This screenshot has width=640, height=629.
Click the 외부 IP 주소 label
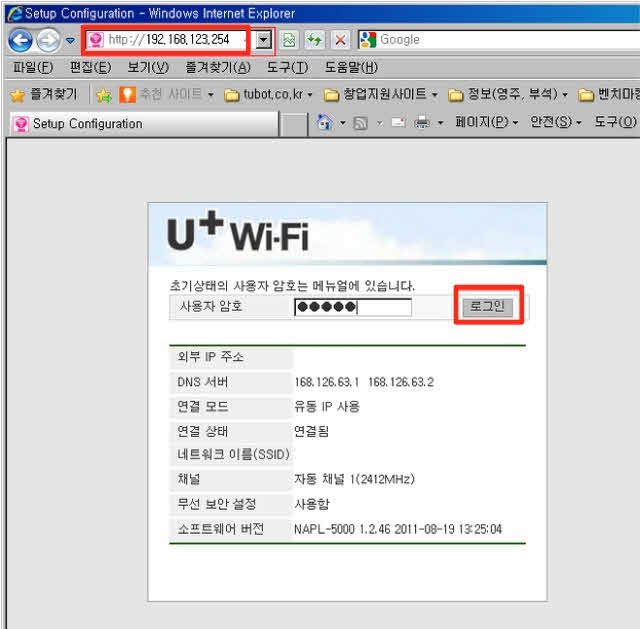click(x=211, y=357)
